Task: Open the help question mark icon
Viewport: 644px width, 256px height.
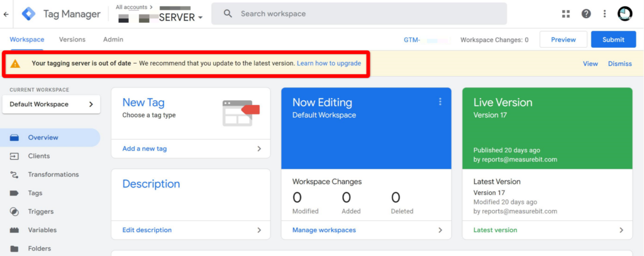Action: coord(586,14)
